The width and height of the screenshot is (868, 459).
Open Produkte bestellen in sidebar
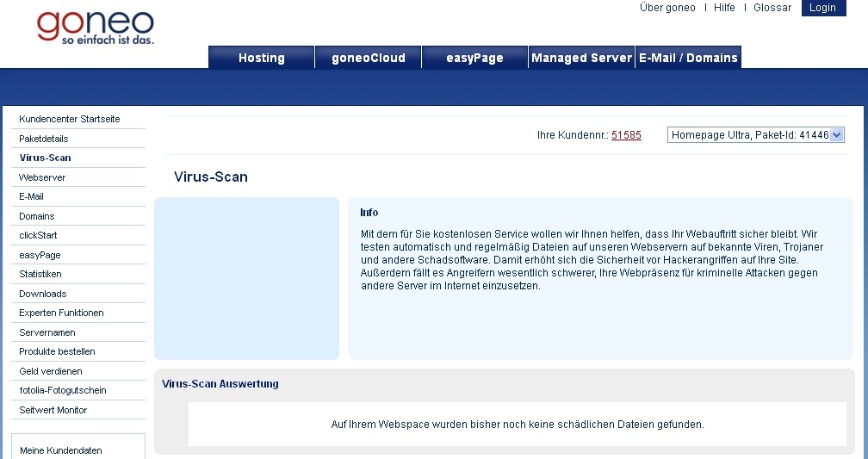tap(57, 351)
